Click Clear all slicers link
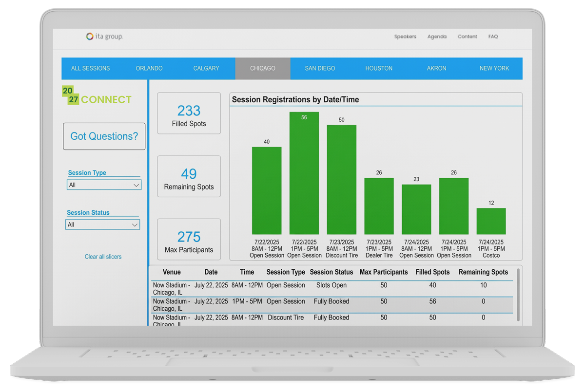The image size is (585, 392). click(103, 257)
